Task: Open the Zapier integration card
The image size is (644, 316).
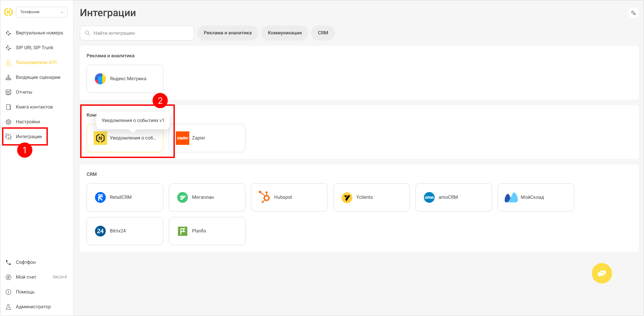Action: click(207, 138)
